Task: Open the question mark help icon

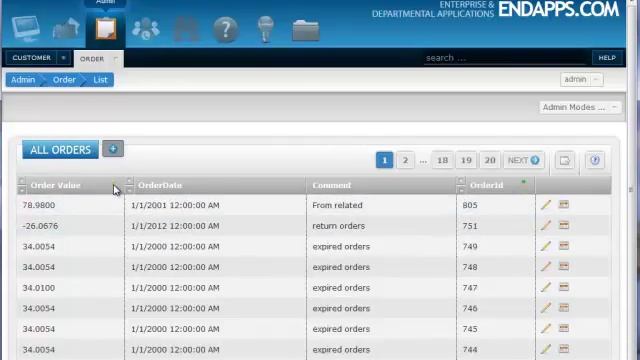Action: tap(226, 29)
